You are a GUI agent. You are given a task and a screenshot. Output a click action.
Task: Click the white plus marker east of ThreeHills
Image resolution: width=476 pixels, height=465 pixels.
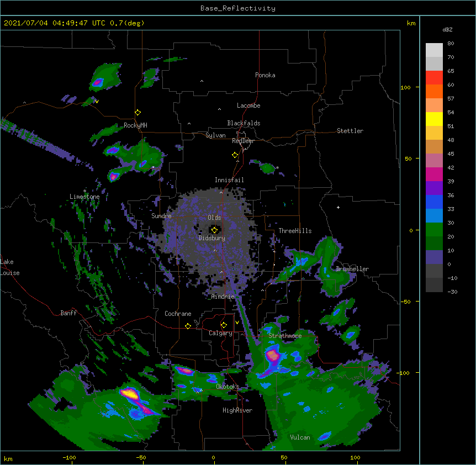click(x=338, y=207)
